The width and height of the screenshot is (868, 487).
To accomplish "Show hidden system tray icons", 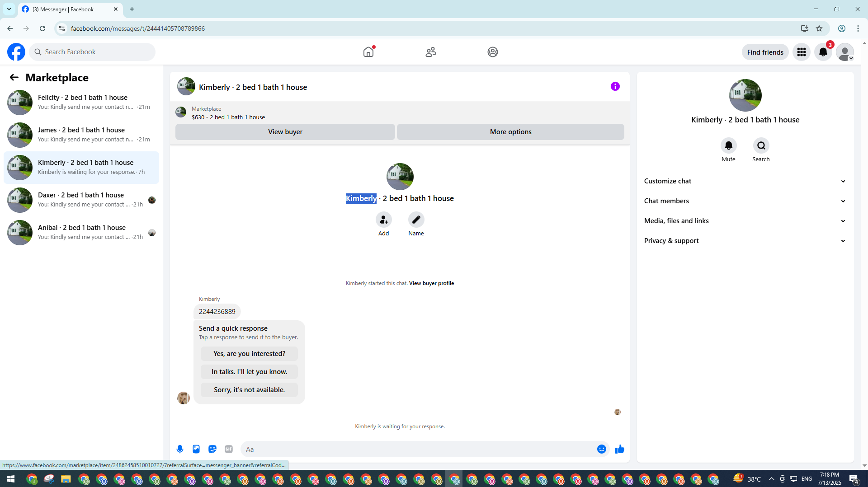I will click(x=771, y=479).
